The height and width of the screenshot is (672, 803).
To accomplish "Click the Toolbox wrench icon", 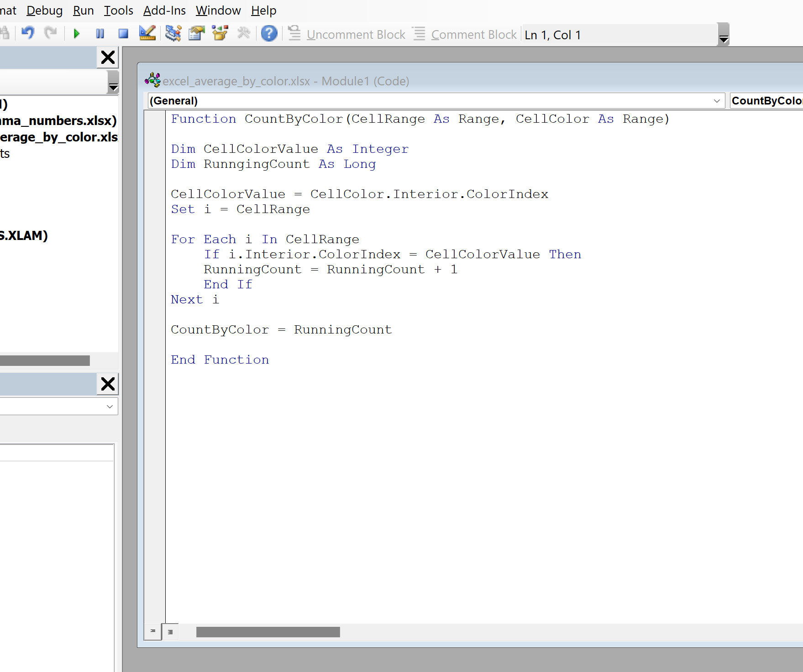I will pyautogui.click(x=244, y=33).
